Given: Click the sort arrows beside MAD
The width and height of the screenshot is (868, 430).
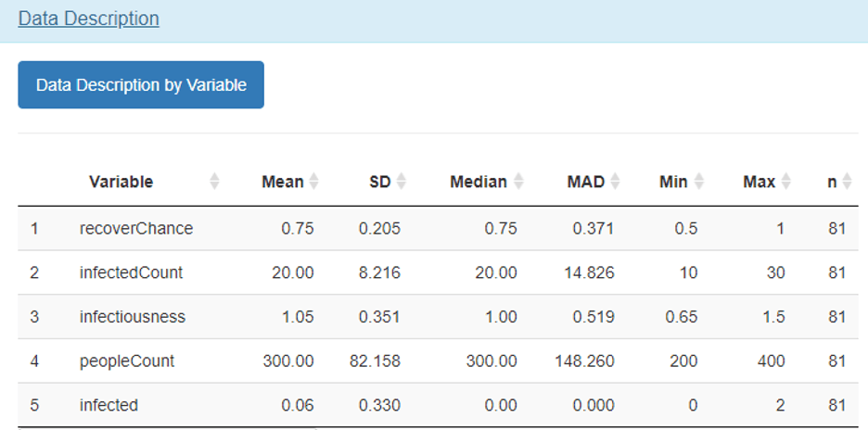Looking at the screenshot, I should [x=614, y=182].
